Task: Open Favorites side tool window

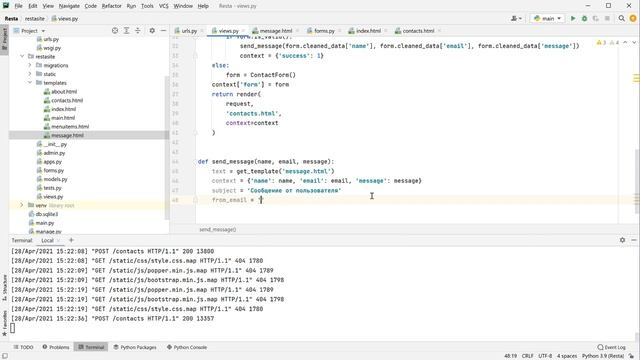Action: [4, 323]
